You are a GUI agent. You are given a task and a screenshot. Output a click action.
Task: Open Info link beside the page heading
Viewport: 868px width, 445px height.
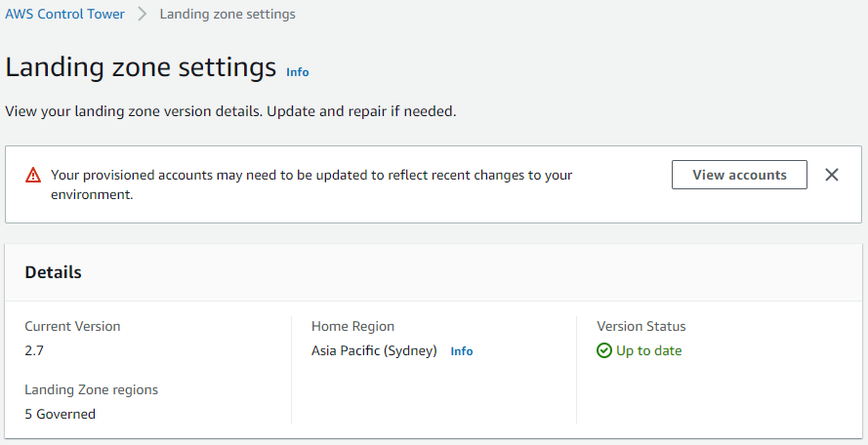[297, 72]
